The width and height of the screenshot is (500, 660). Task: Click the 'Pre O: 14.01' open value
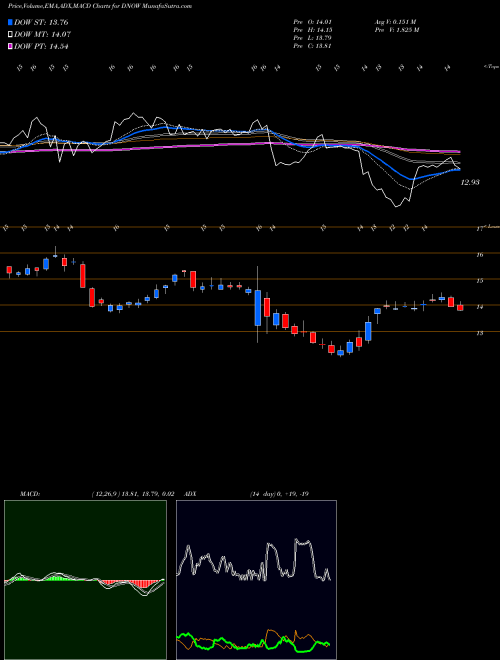313,21
